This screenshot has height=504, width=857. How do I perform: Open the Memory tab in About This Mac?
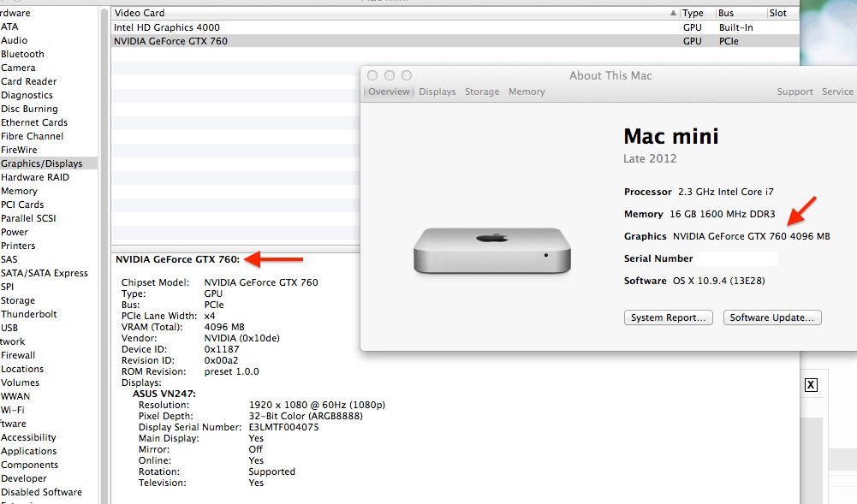(527, 92)
